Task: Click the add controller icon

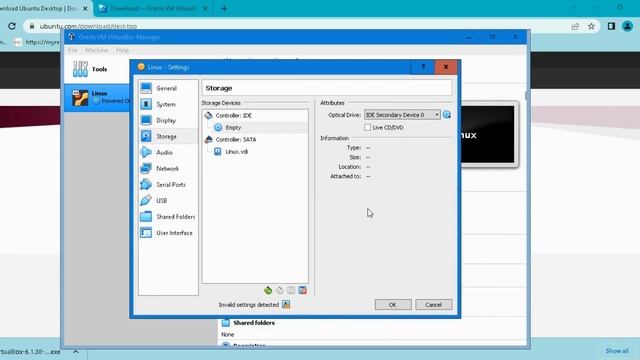Action: tap(268, 290)
